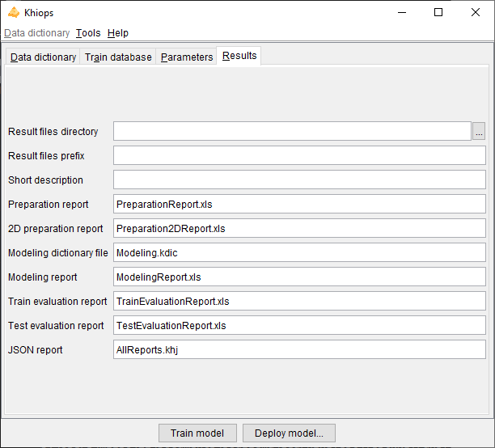Image resolution: width=495 pixels, height=448 pixels.
Task: Click into the Short description field
Action: click(299, 180)
